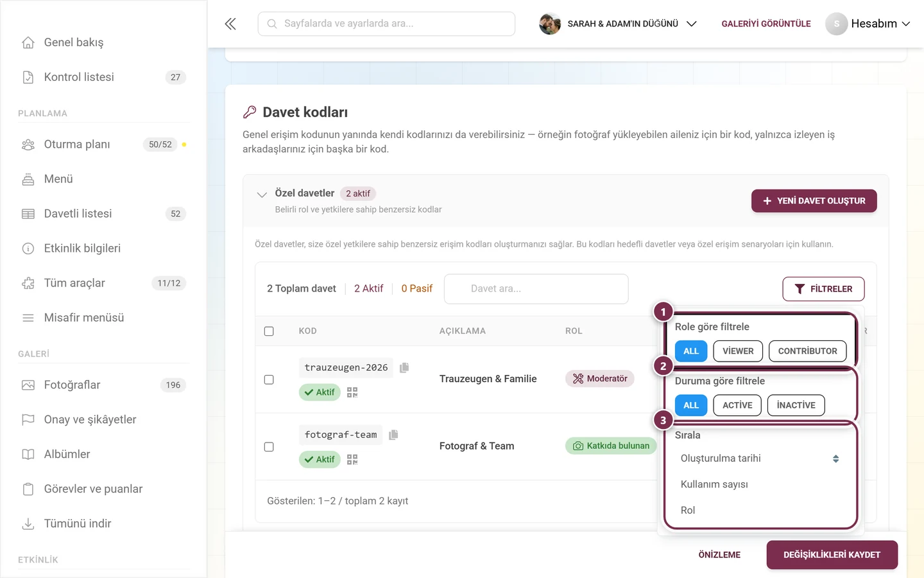This screenshot has width=924, height=578.
Task: Open the FİLTRELER dropdown
Action: tap(823, 289)
